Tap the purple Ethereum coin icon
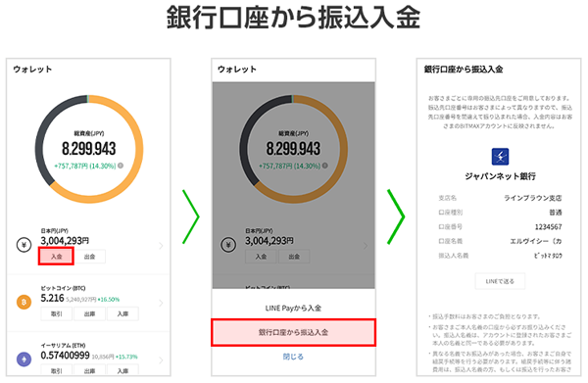588x383 pixels. coord(24,359)
